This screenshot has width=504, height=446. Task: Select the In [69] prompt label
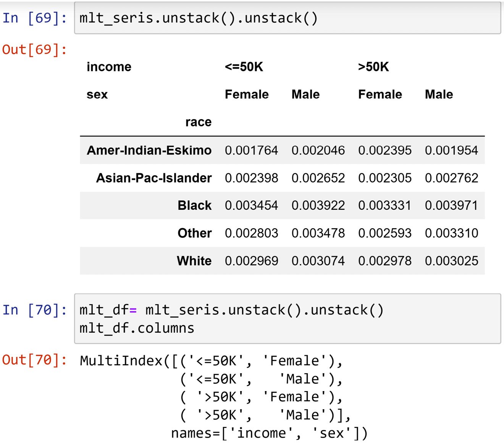point(35,18)
